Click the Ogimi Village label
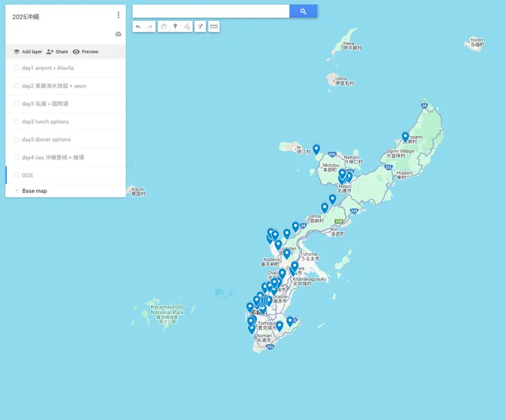This screenshot has width=506, height=420. tap(400, 153)
